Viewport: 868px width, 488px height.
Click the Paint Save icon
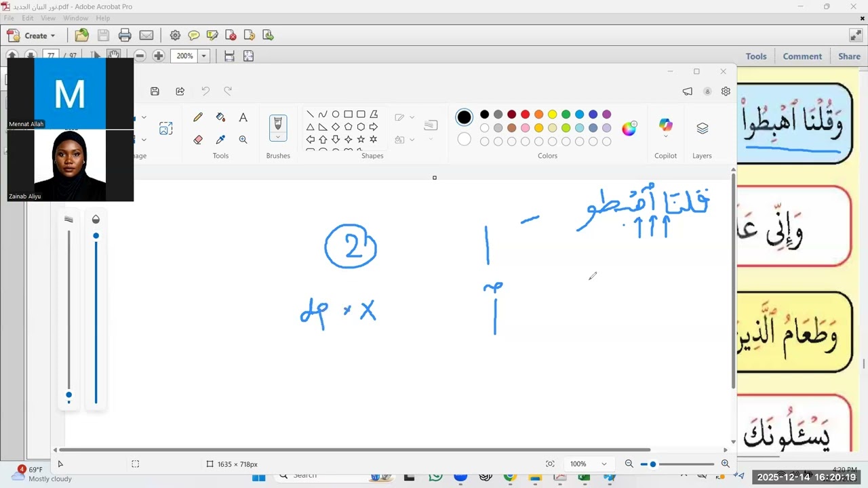point(155,91)
